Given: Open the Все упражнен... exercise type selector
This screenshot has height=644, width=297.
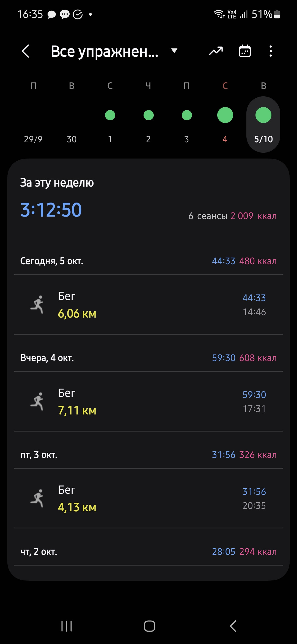Looking at the screenshot, I should (x=114, y=51).
